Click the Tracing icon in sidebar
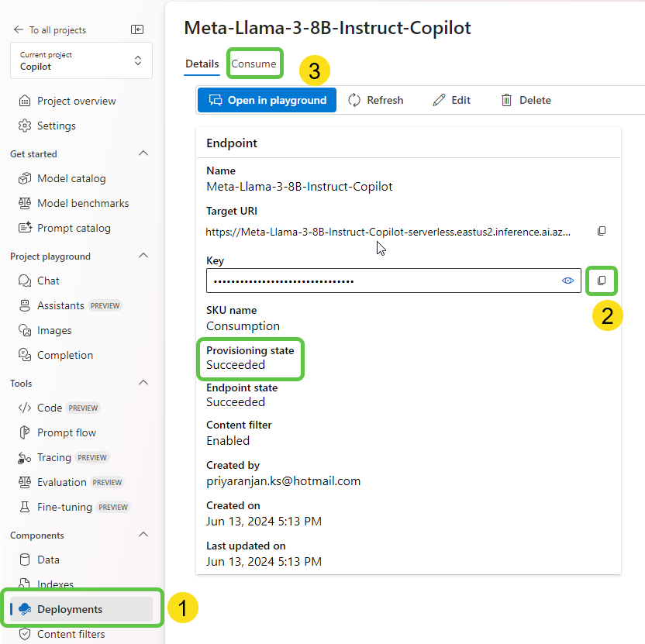 (25, 457)
